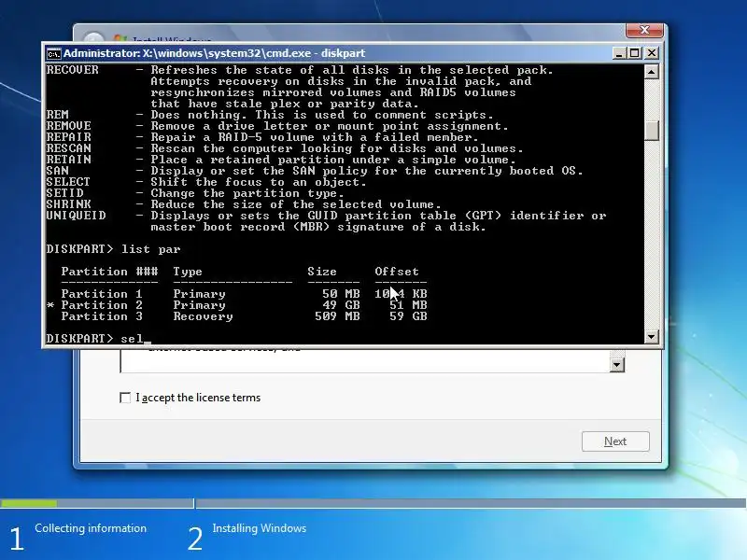
Task: Click the '59 GB' offset value
Action: (408, 316)
